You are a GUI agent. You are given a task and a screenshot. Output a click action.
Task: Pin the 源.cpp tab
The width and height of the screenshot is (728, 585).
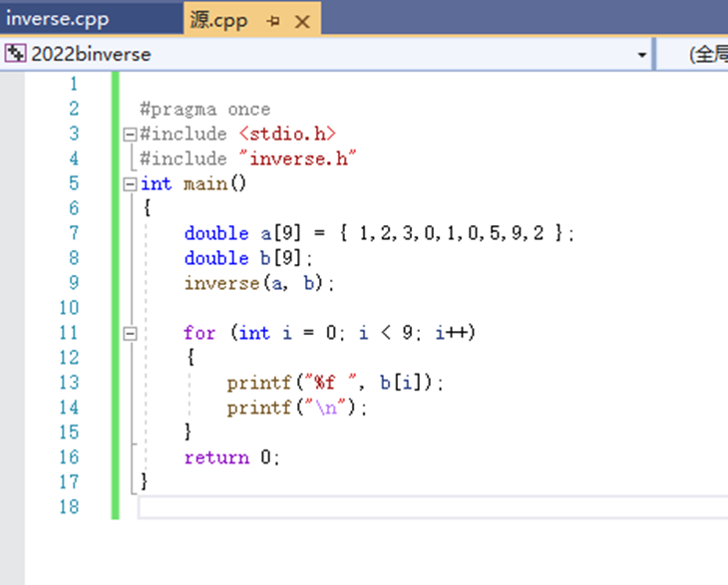[273, 21]
